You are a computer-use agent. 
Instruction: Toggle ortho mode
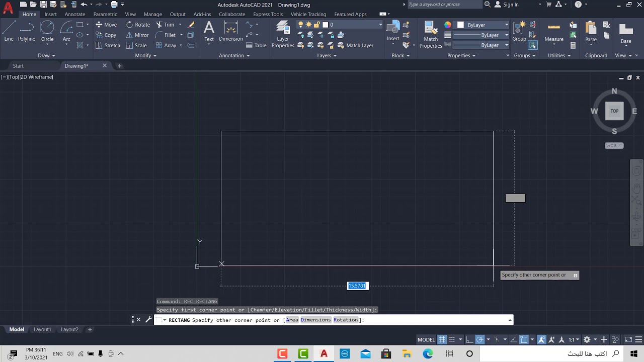point(469,339)
